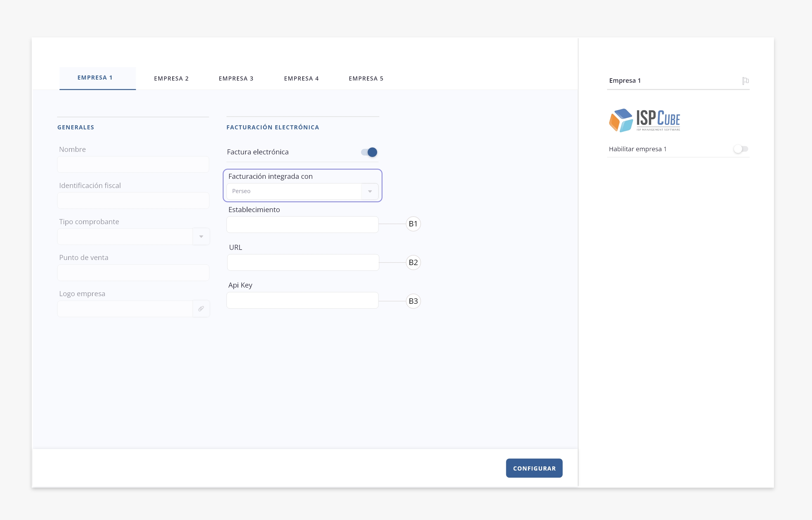Click the URL input box
The width and height of the screenshot is (812, 520).
tap(303, 262)
